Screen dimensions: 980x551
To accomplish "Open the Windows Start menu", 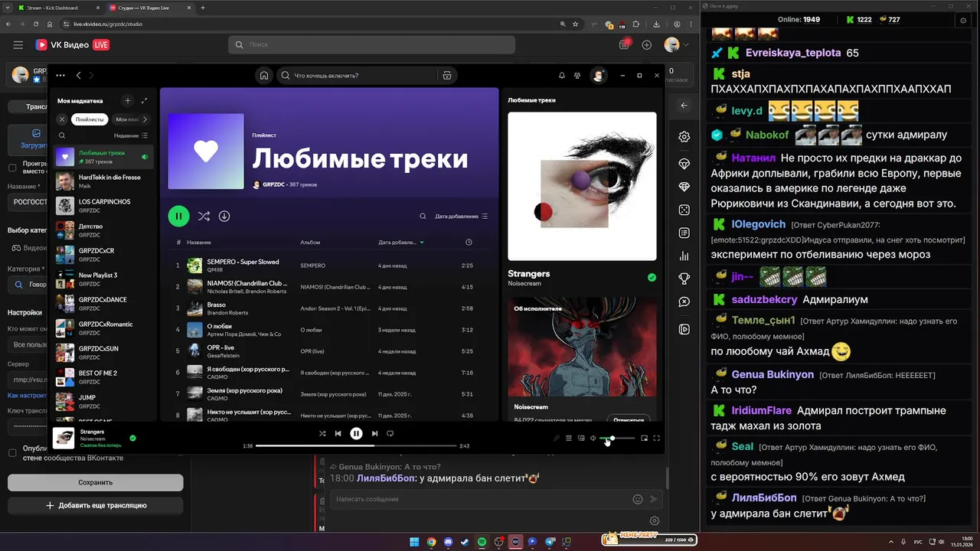I will pyautogui.click(x=414, y=542).
